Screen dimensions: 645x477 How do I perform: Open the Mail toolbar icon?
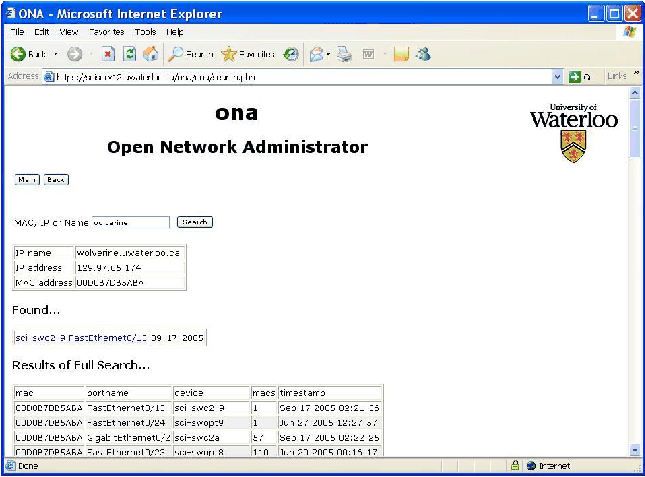click(x=315, y=54)
